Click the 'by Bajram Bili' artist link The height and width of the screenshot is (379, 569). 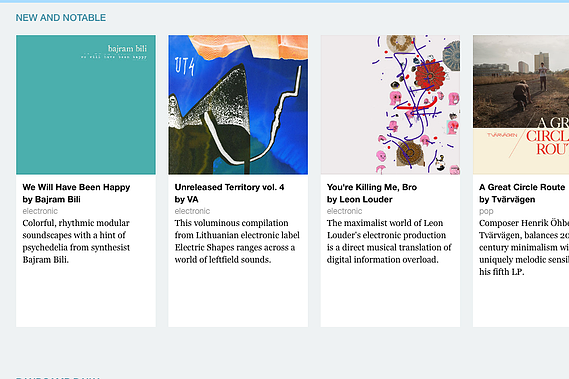click(52, 199)
